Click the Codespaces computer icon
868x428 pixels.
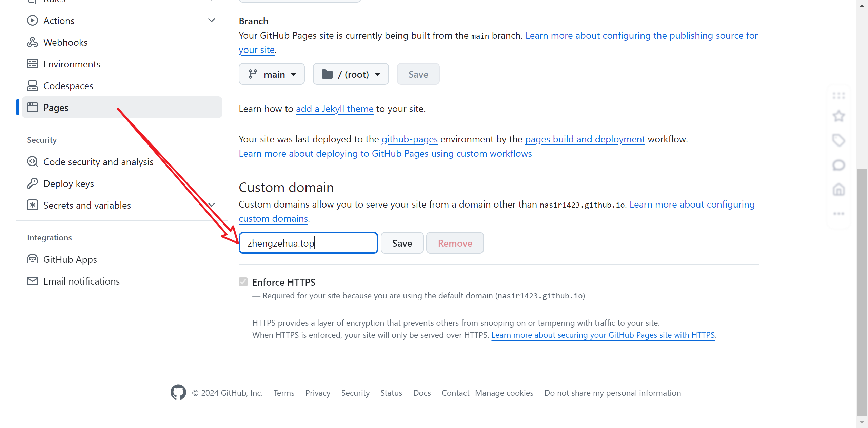pos(33,85)
